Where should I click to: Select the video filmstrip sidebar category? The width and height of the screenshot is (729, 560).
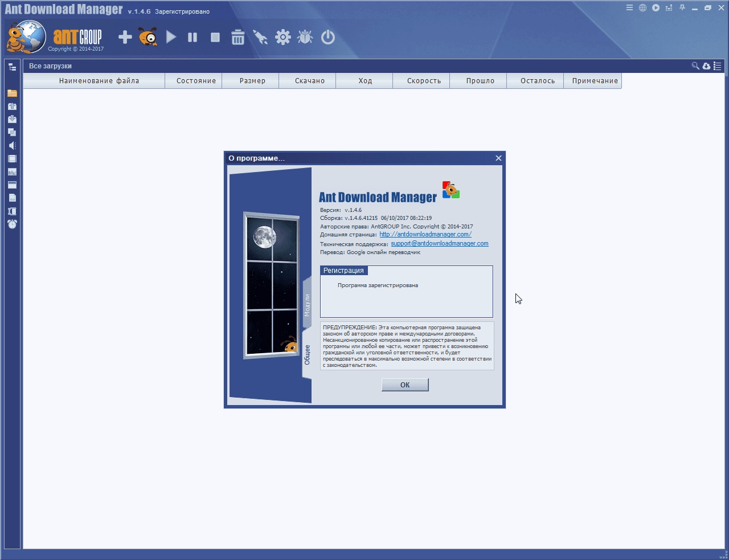pyautogui.click(x=12, y=158)
